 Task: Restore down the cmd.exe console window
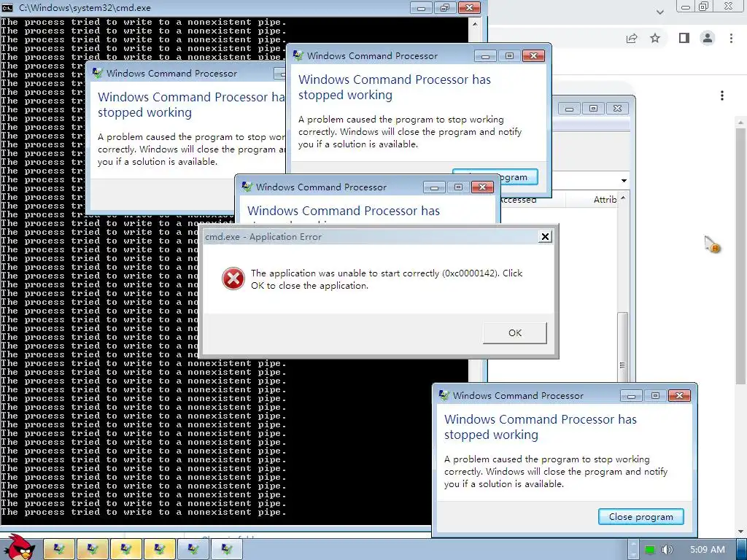(x=445, y=7)
